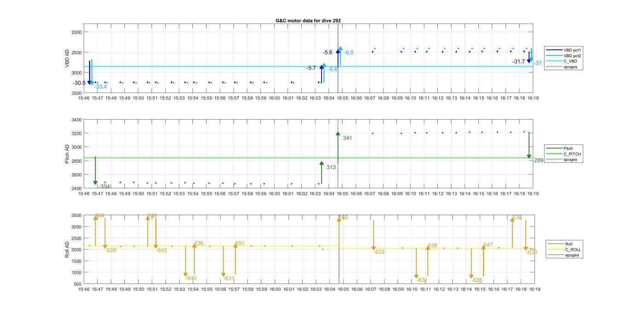Click the "Pitch AD" y-axis label
Viewport: 644px width, 319px height.
click(x=67, y=154)
